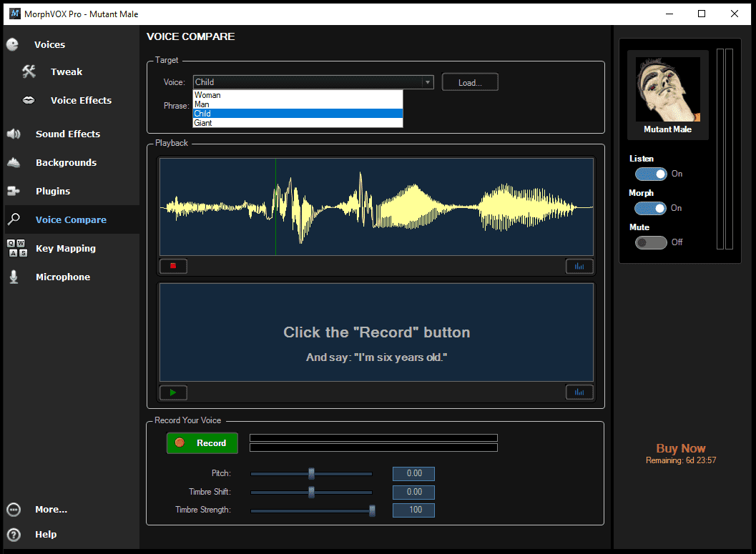Open the Voices section icon
756x554 pixels.
point(13,44)
